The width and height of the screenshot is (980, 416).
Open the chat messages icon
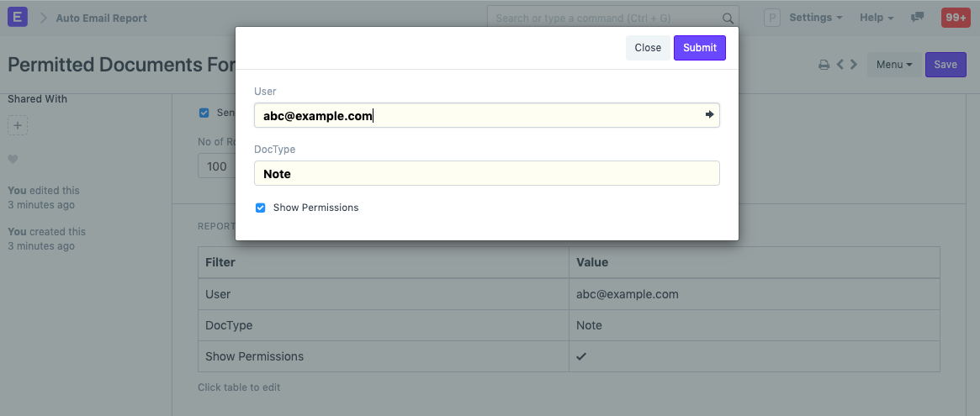pyautogui.click(x=918, y=18)
